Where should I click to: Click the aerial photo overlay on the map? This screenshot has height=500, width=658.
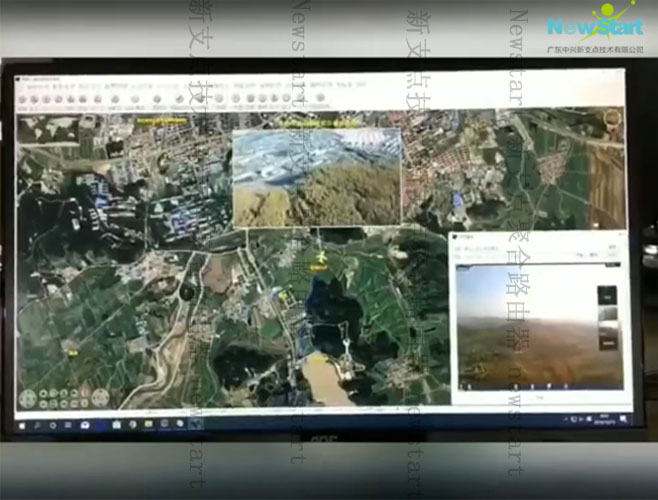tap(317, 178)
